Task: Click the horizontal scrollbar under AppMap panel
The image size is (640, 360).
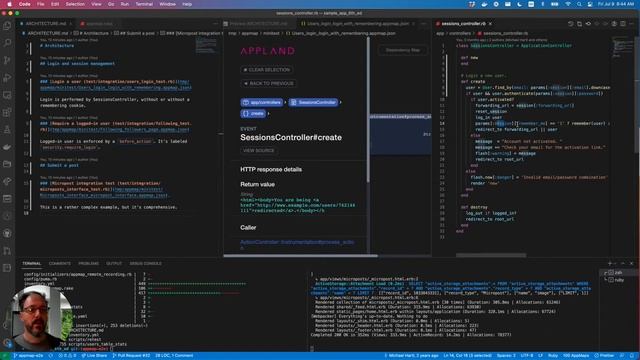Action: (301, 256)
